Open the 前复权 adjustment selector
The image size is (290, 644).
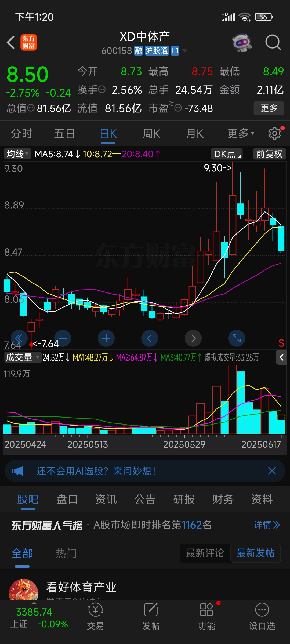(x=269, y=154)
